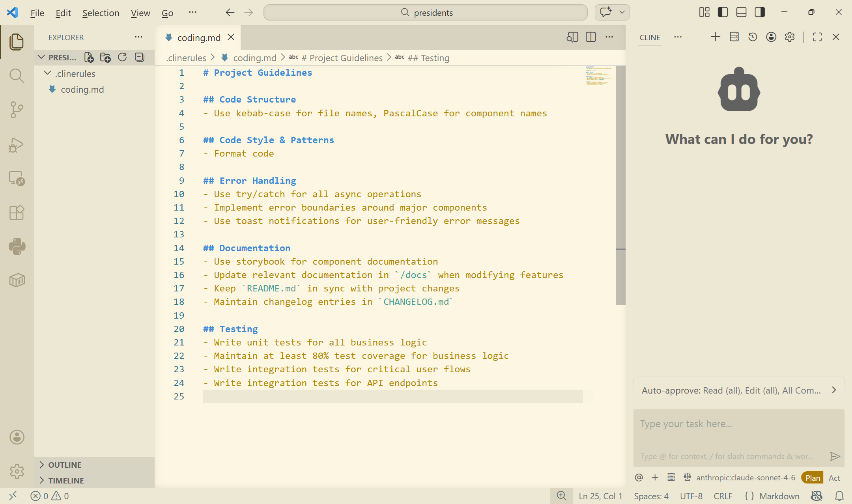This screenshot has width=852, height=504.
Task: Open the Extensions view
Action: [17, 213]
